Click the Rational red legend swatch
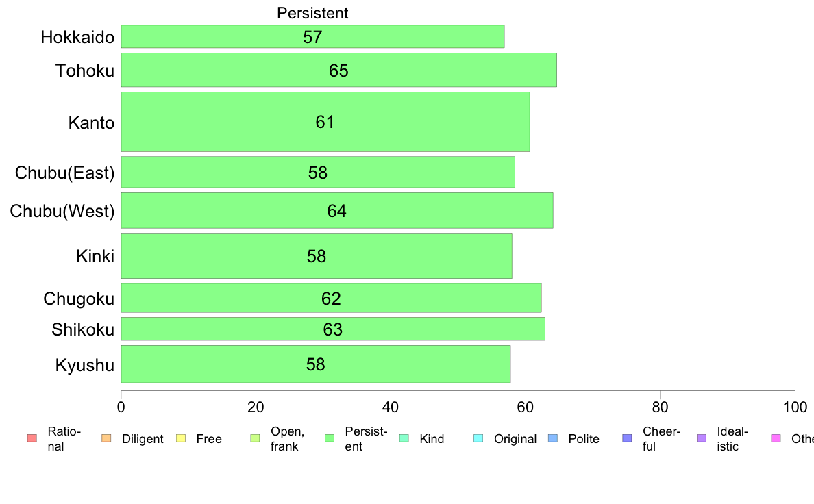The width and height of the screenshot is (814, 504). click(x=32, y=438)
